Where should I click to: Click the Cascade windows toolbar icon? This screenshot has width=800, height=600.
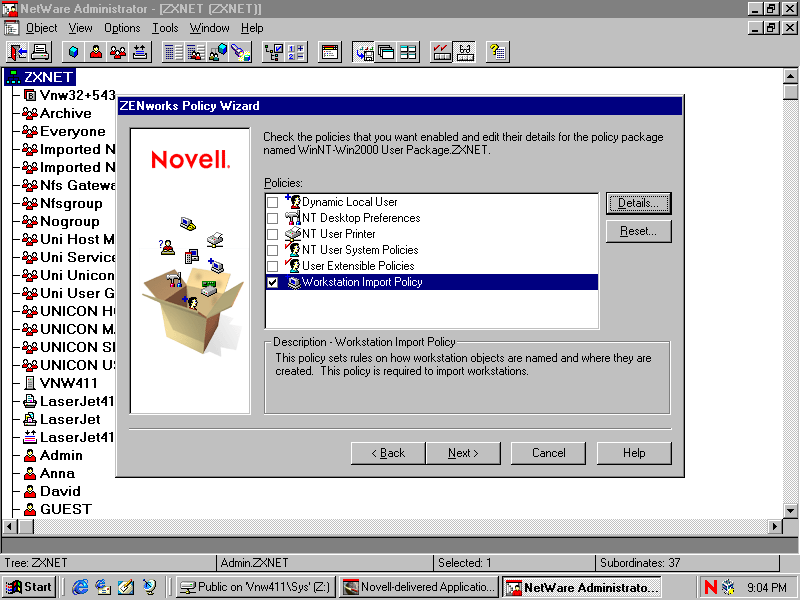point(386,52)
